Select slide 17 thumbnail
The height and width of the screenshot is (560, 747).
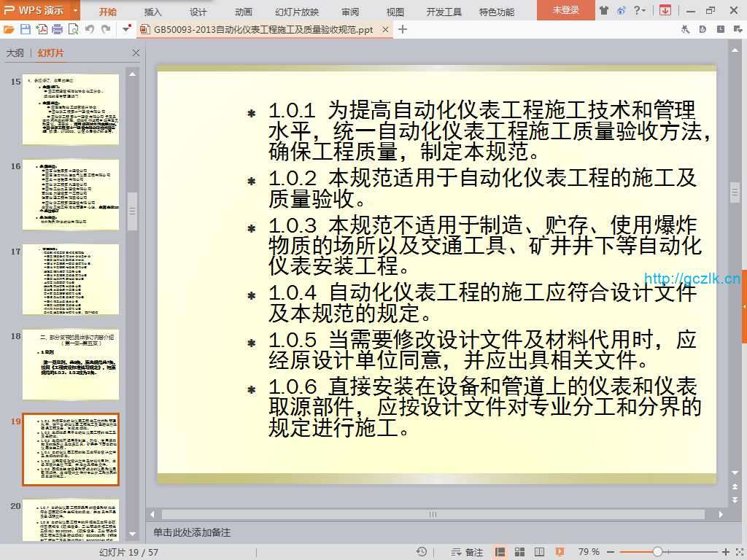(x=70, y=279)
